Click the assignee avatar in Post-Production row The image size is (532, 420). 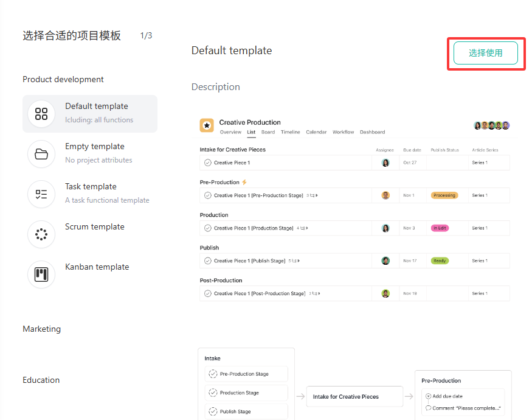point(385,293)
